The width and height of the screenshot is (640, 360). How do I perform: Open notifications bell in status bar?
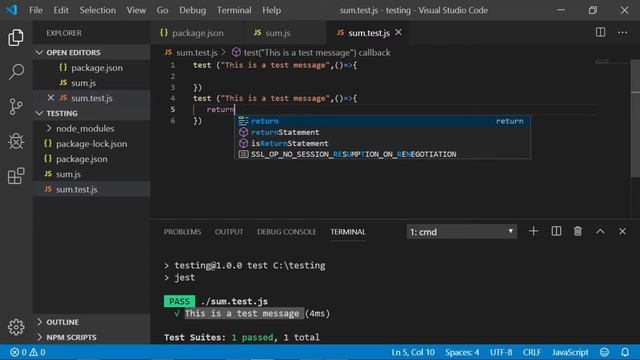[x=625, y=352]
